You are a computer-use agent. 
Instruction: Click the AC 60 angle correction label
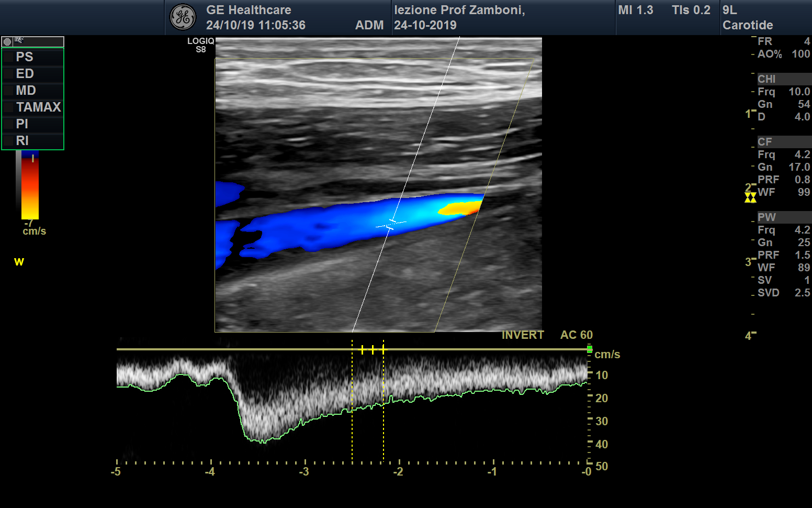point(576,335)
